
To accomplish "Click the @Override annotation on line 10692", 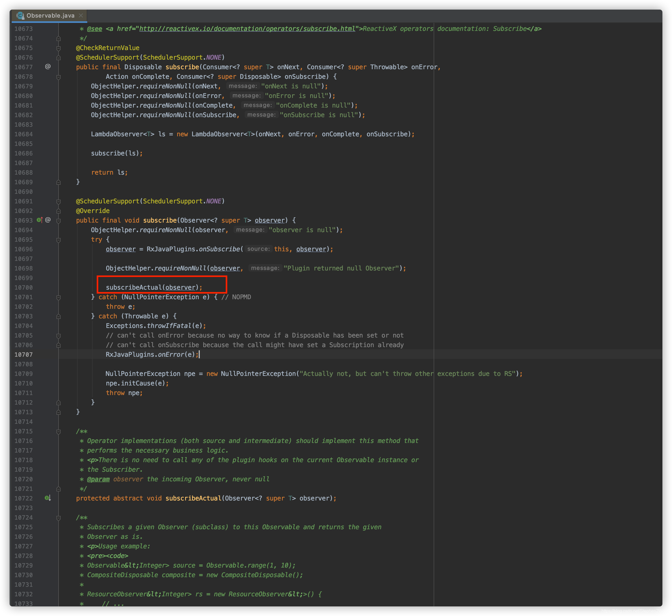I will pos(93,211).
